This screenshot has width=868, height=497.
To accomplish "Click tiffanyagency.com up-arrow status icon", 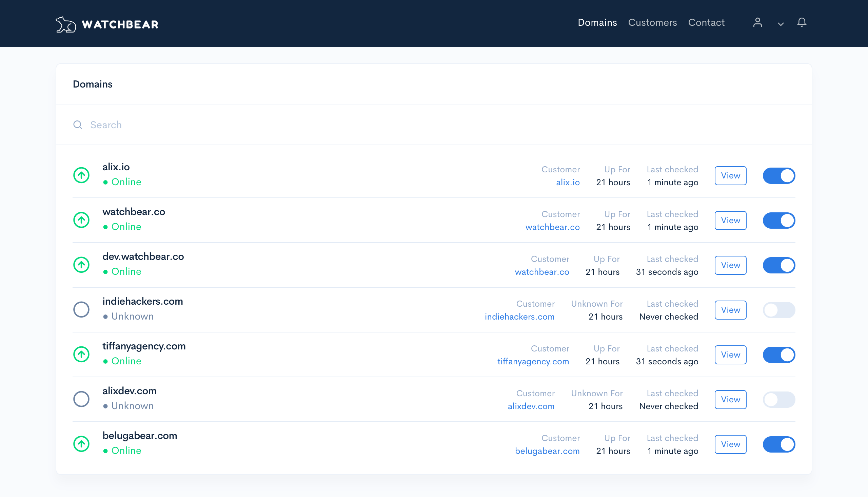I will pyautogui.click(x=81, y=354).
